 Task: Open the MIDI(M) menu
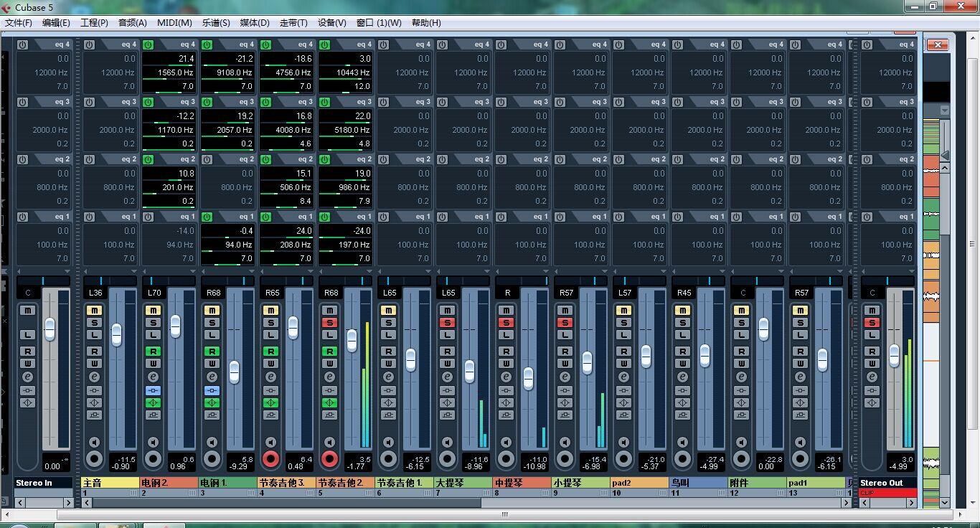[174, 23]
